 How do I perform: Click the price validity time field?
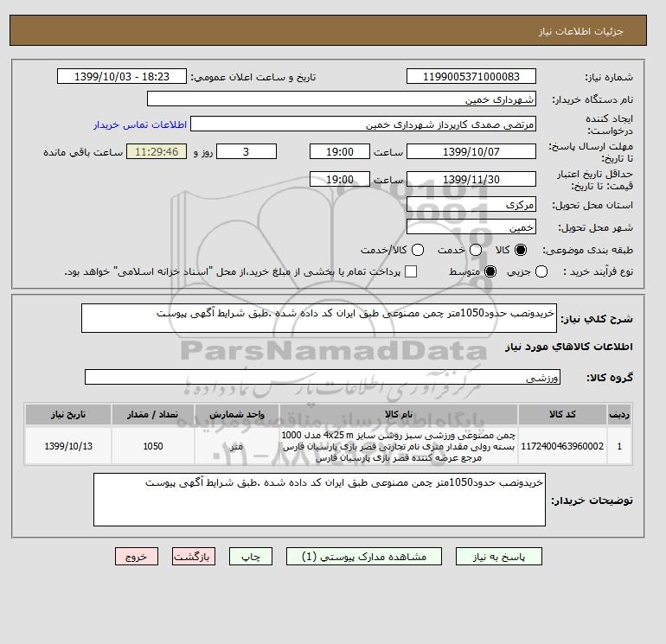point(340,179)
